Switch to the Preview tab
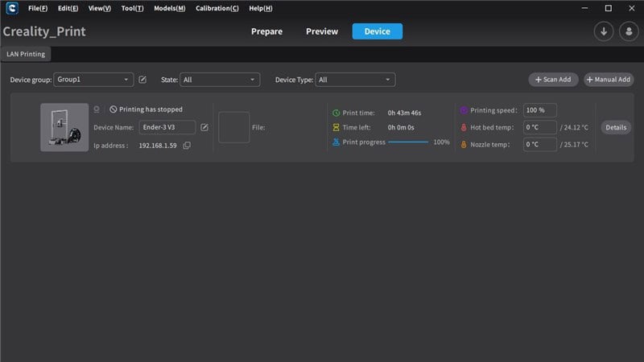This screenshot has height=362, width=644. [321, 31]
